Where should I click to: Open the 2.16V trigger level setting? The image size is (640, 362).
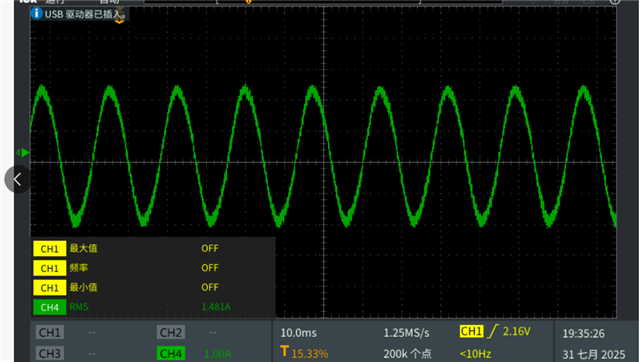[x=516, y=331]
